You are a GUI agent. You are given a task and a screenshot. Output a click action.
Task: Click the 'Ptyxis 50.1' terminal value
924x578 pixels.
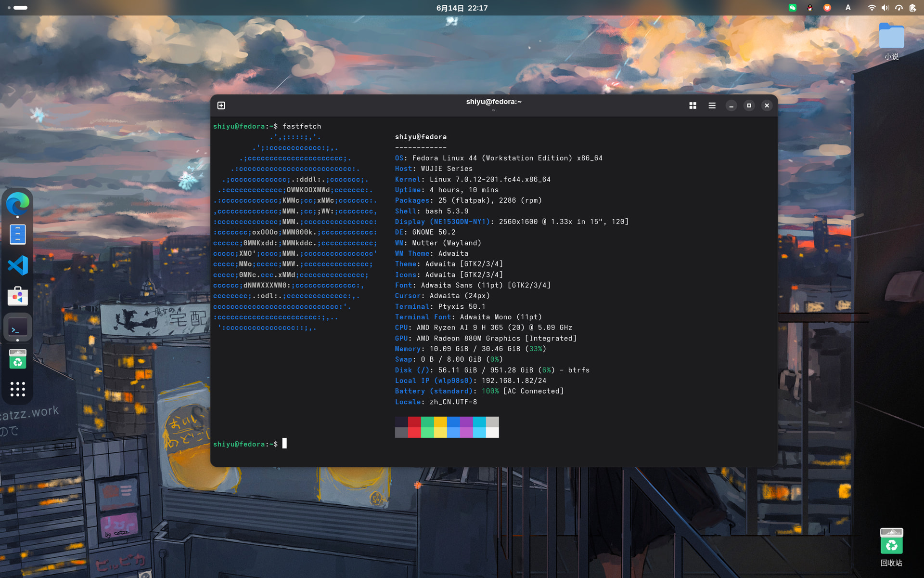pyautogui.click(x=462, y=306)
